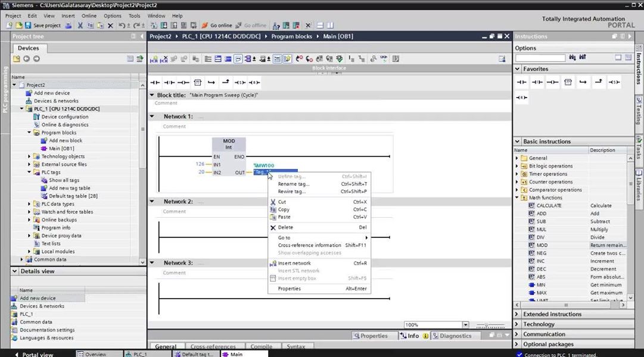Insert an empty box from editor favorites
The height and width of the screenshot is (357, 644).
tap(198, 83)
